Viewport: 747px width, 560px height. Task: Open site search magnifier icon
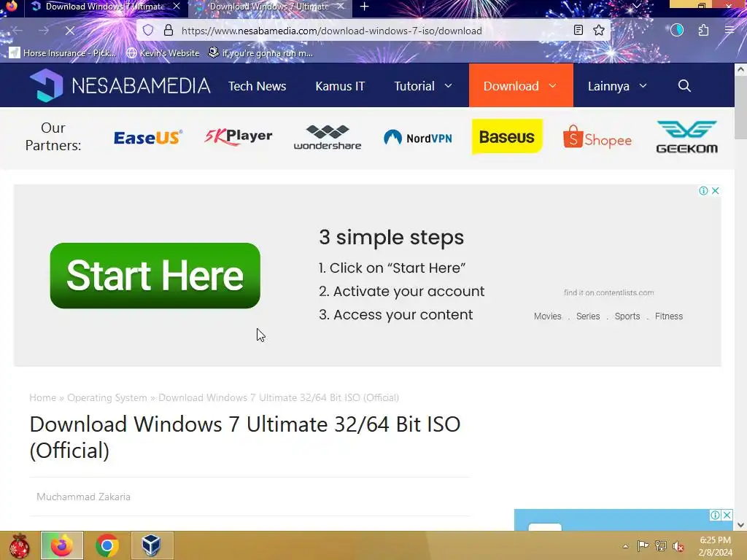(684, 86)
